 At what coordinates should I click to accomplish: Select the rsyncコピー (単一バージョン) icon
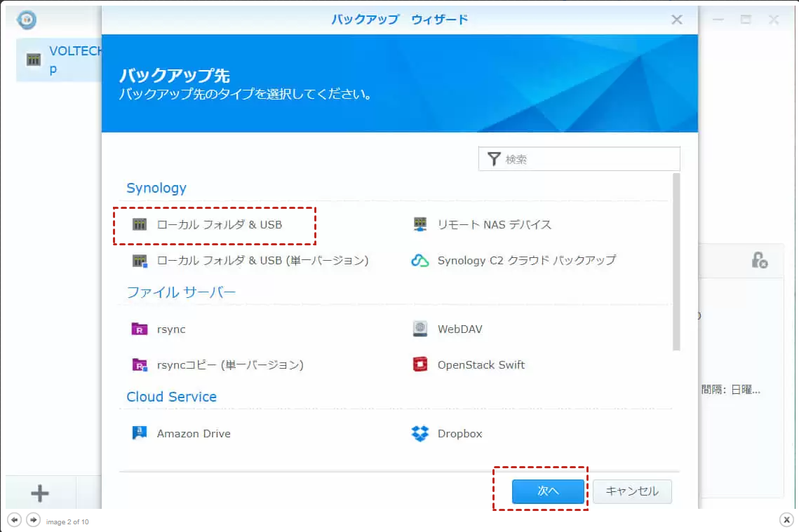point(140,365)
